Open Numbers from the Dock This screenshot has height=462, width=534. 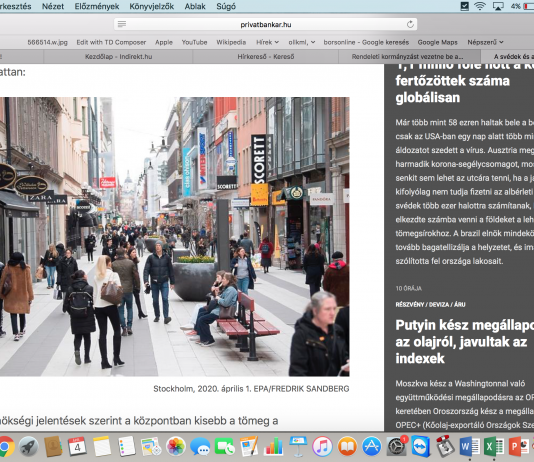click(273, 446)
